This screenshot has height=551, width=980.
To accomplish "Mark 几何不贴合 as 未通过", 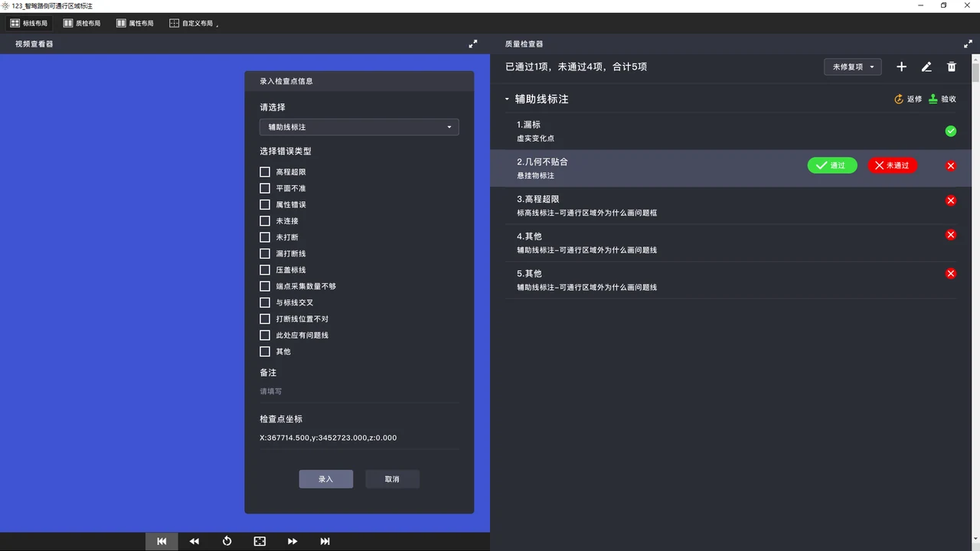I will 893,165.
